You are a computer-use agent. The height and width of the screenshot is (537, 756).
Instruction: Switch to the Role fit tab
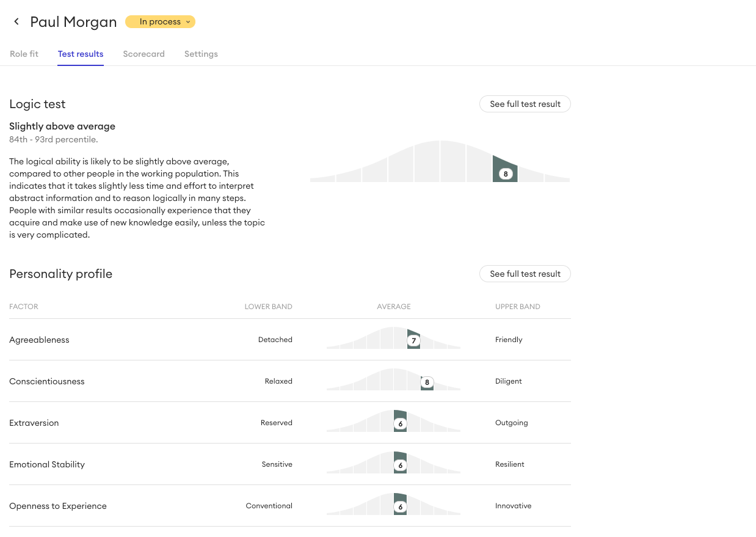click(24, 54)
